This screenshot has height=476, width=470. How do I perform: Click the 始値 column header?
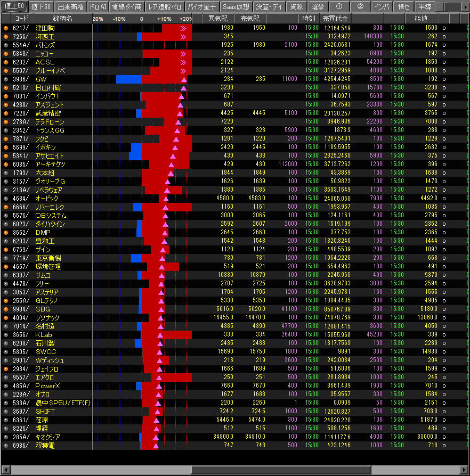click(420, 19)
